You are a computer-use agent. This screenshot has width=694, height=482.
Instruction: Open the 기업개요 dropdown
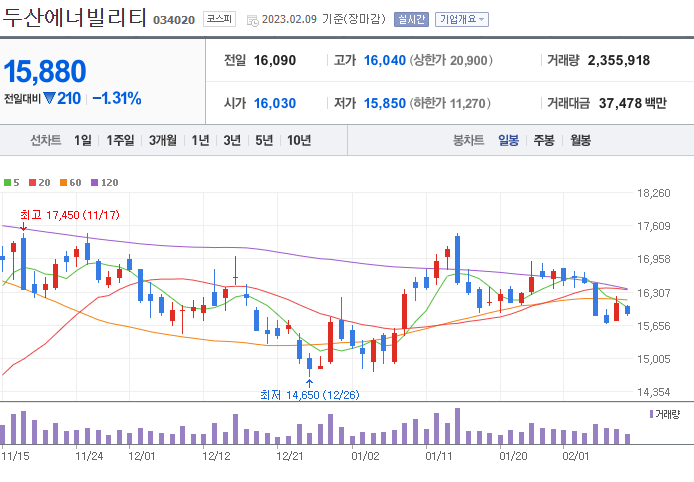coord(462,19)
